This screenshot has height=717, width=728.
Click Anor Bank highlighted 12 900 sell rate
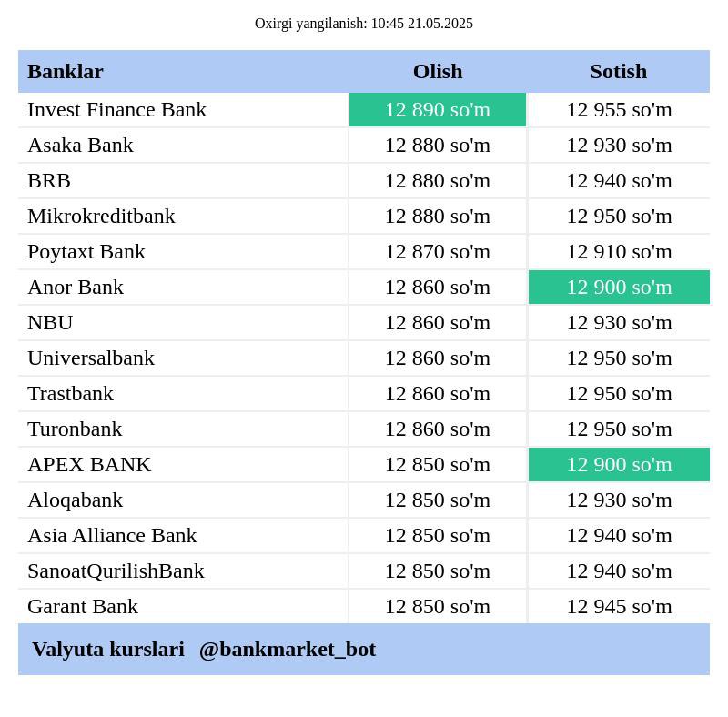click(619, 288)
